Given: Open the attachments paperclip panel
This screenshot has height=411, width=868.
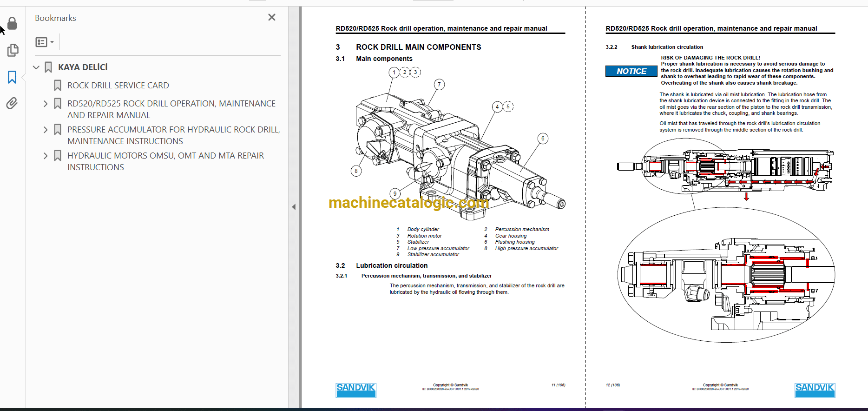Looking at the screenshot, I should (12, 103).
